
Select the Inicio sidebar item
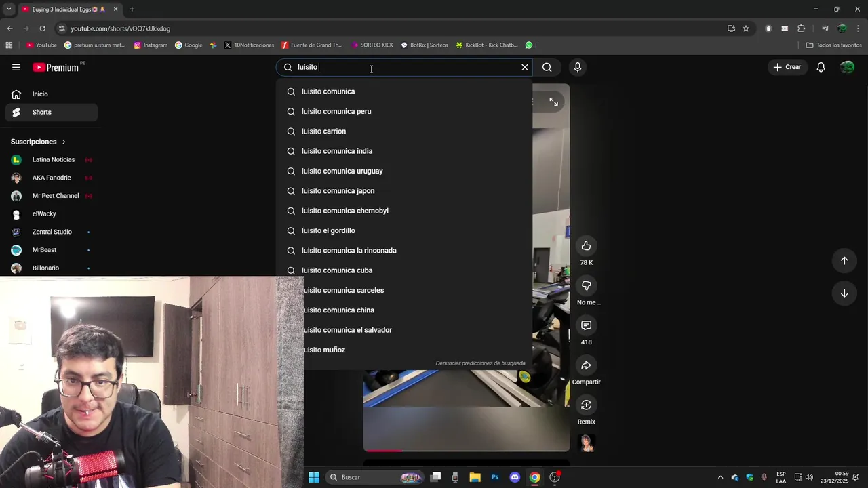click(x=52, y=94)
